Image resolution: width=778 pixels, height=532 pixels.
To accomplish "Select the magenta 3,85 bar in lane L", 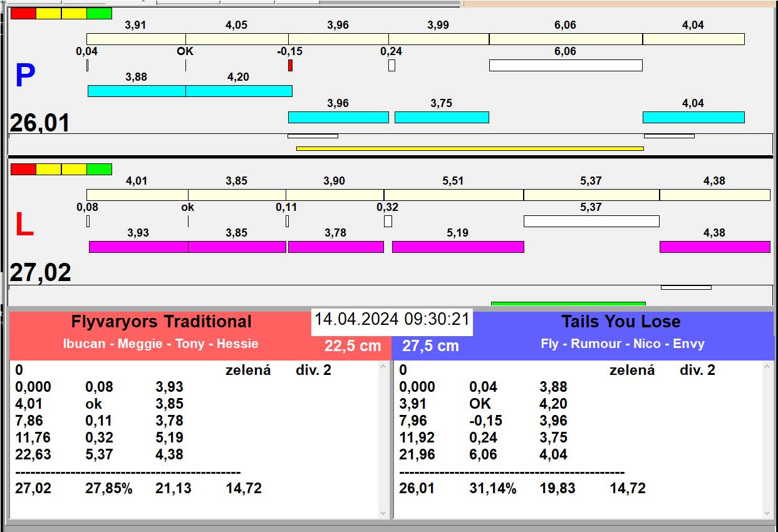I will 237,247.
